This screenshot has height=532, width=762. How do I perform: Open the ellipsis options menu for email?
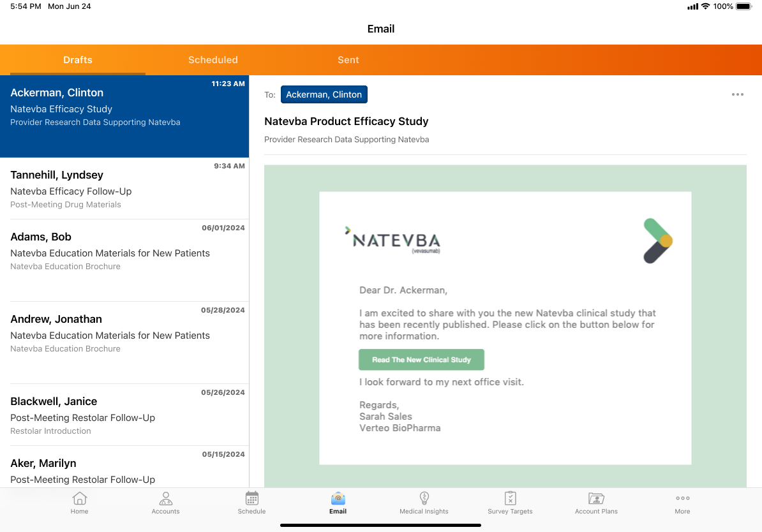pos(737,94)
